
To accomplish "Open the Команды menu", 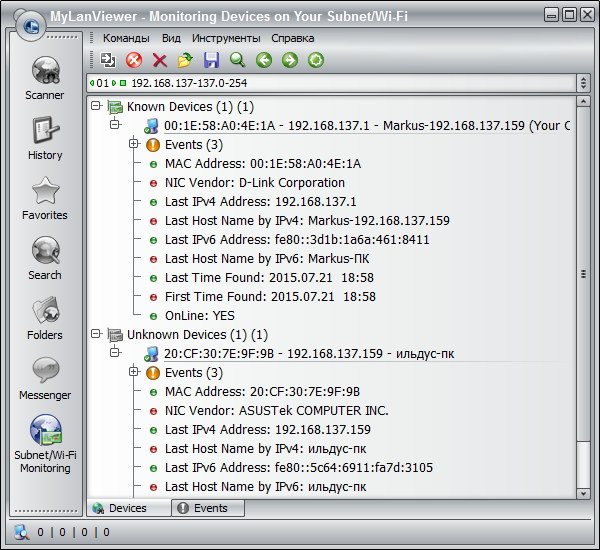I will (126, 38).
